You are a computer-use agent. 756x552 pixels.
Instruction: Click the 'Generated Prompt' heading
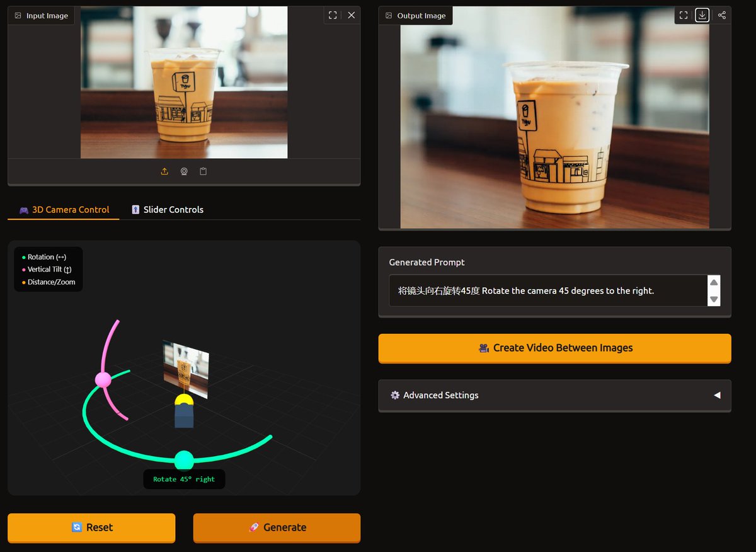(x=427, y=262)
